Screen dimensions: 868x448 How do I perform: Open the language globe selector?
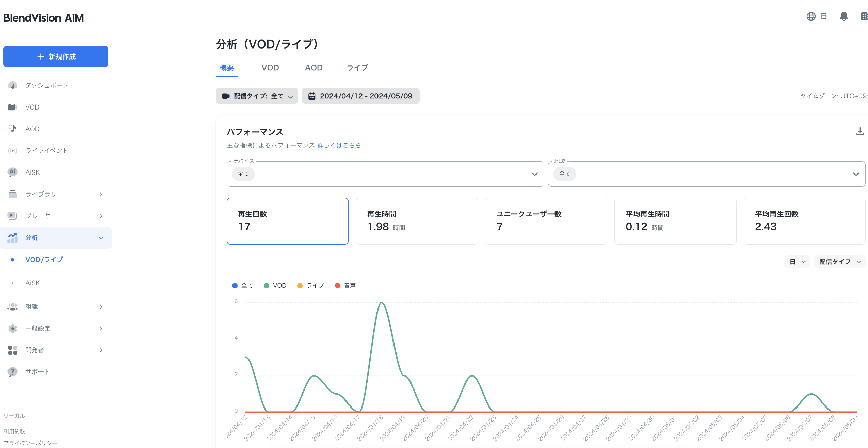(811, 16)
